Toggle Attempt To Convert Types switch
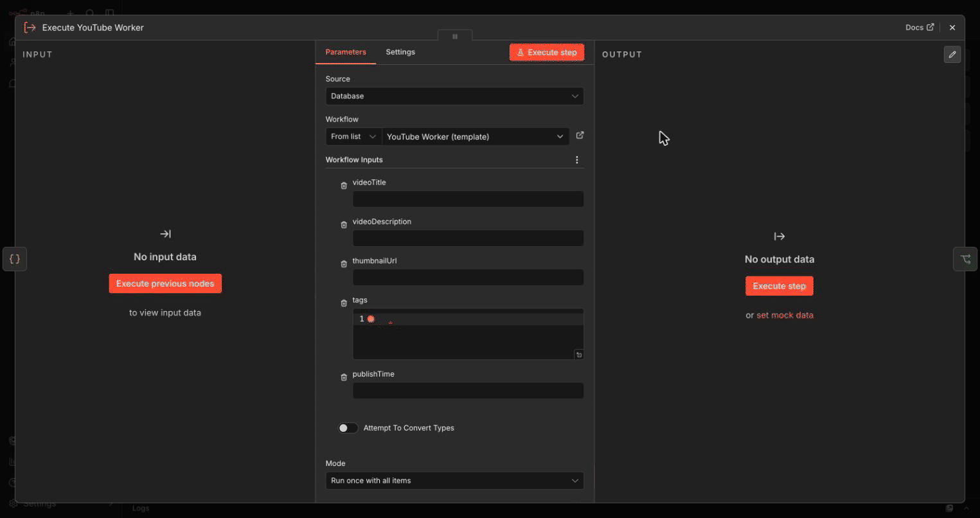980x518 pixels. tap(348, 428)
